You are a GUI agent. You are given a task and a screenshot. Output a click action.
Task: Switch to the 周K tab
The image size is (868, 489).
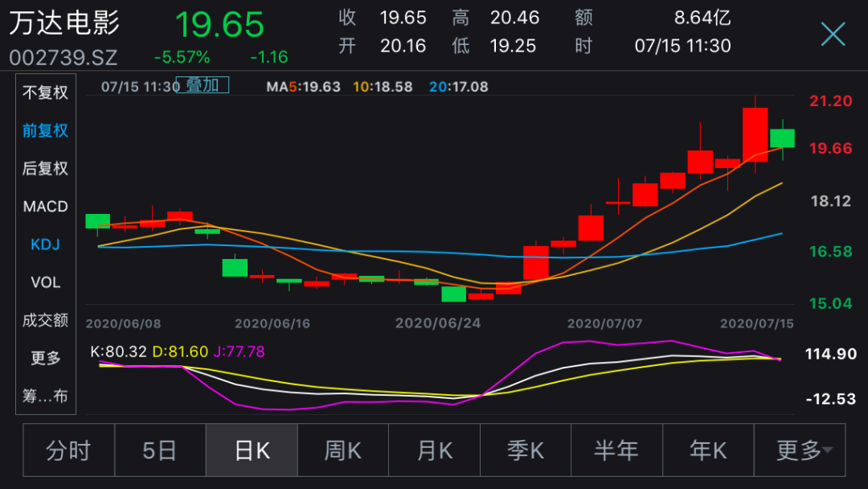click(x=343, y=450)
